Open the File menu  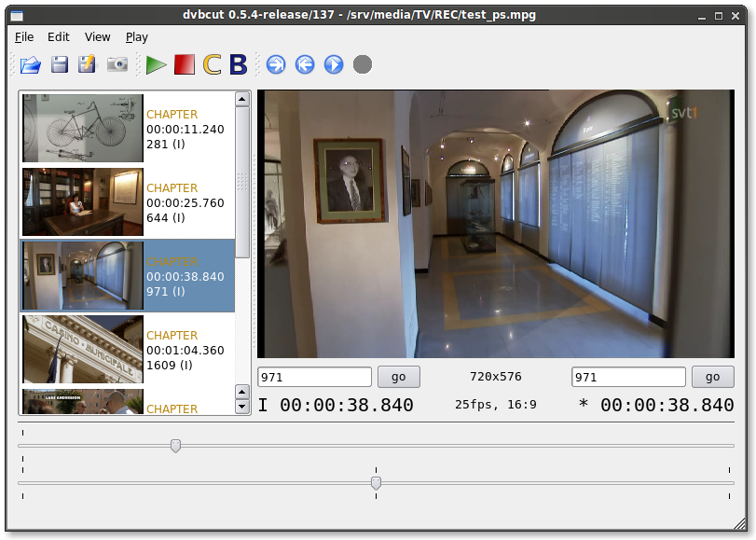point(23,36)
